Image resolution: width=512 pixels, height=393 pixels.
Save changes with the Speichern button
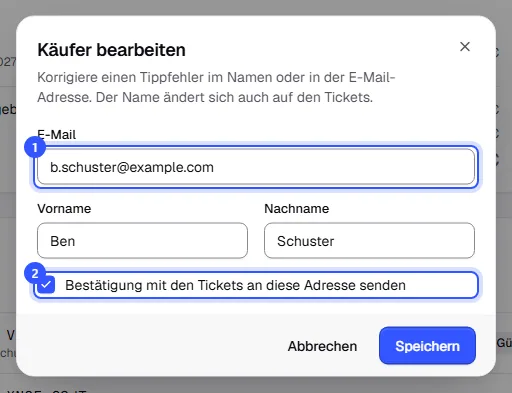pos(427,346)
